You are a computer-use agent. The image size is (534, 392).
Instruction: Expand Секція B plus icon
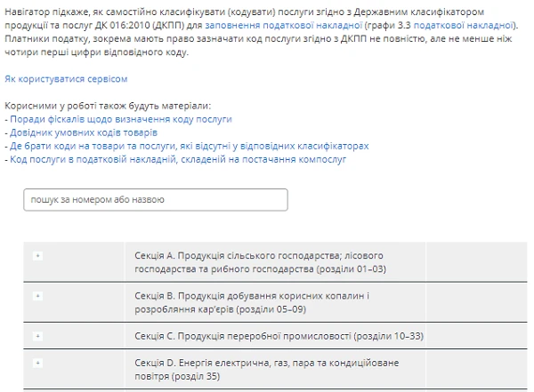pos(37,293)
